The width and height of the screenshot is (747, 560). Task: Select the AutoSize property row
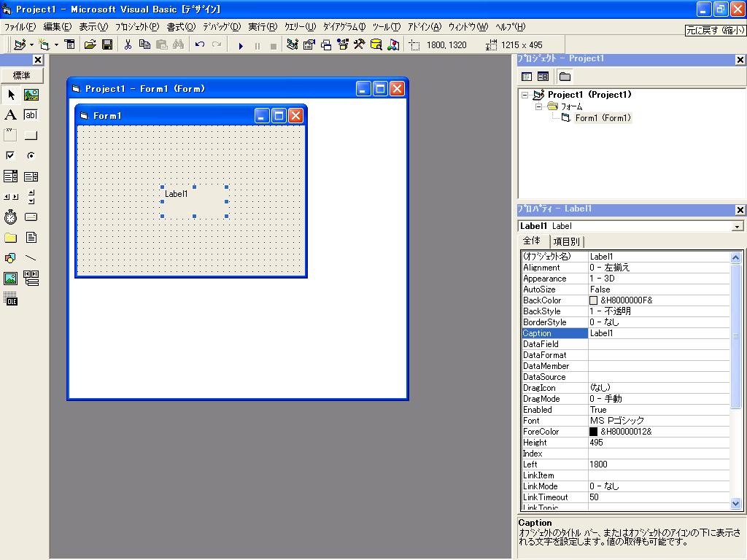[625, 289]
